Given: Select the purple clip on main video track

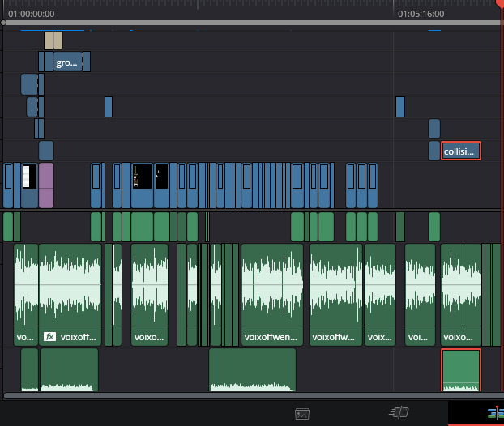Looking at the screenshot, I should [x=46, y=185].
